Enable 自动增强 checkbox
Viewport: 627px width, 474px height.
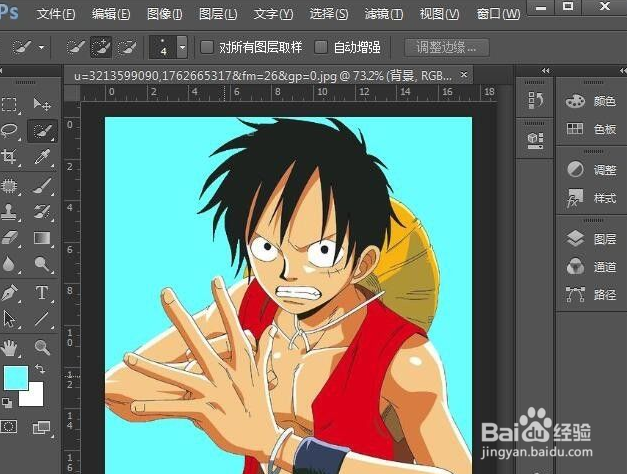coord(321,47)
